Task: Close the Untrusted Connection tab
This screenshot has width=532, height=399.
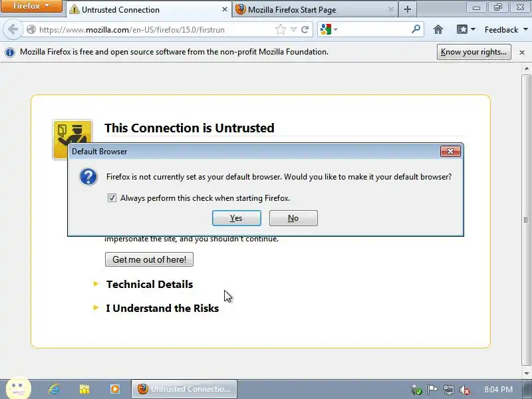Action: [x=224, y=9]
